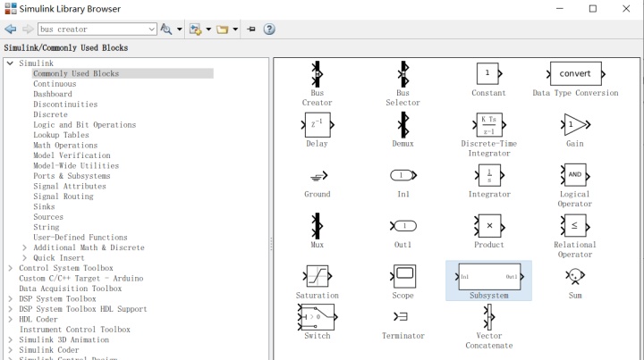Expand the Simulink 3D Animation node
Image resolution: width=644 pixels, height=360 pixels.
coord(10,340)
